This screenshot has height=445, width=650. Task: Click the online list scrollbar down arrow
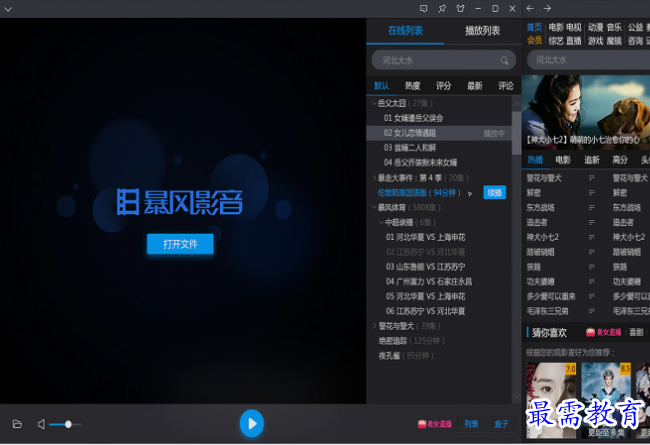click(x=517, y=397)
